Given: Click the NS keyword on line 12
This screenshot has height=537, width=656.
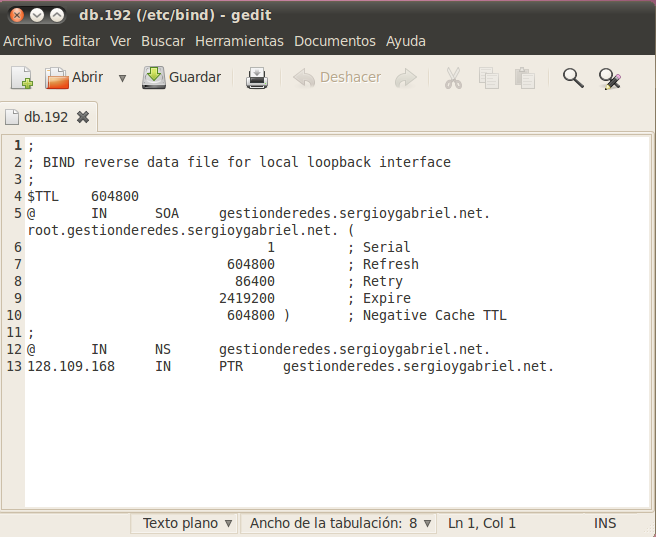Looking at the screenshot, I should pos(163,349).
